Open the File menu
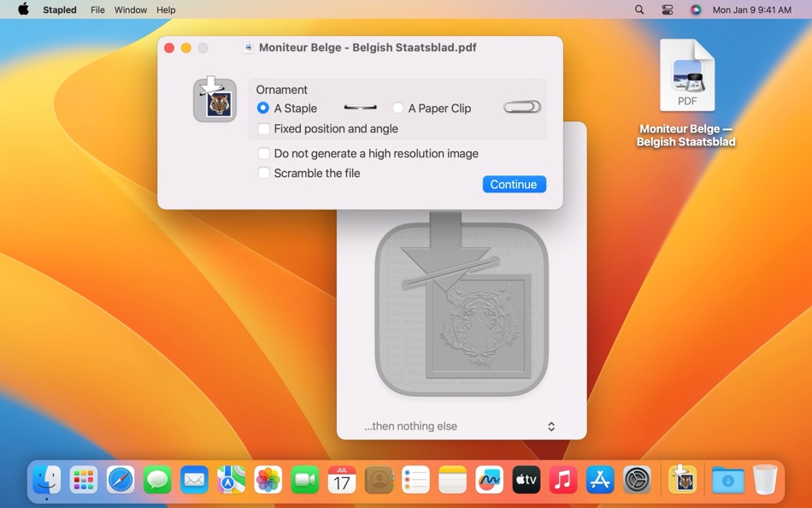 pos(97,9)
